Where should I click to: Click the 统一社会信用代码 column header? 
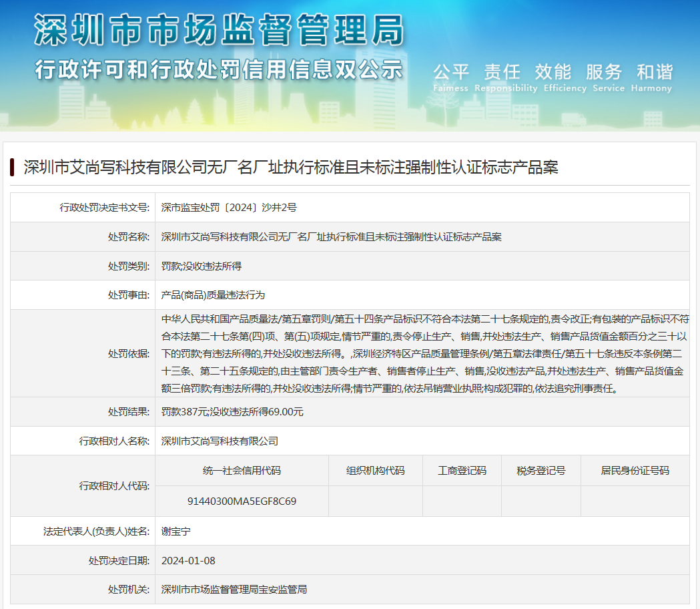click(x=242, y=471)
